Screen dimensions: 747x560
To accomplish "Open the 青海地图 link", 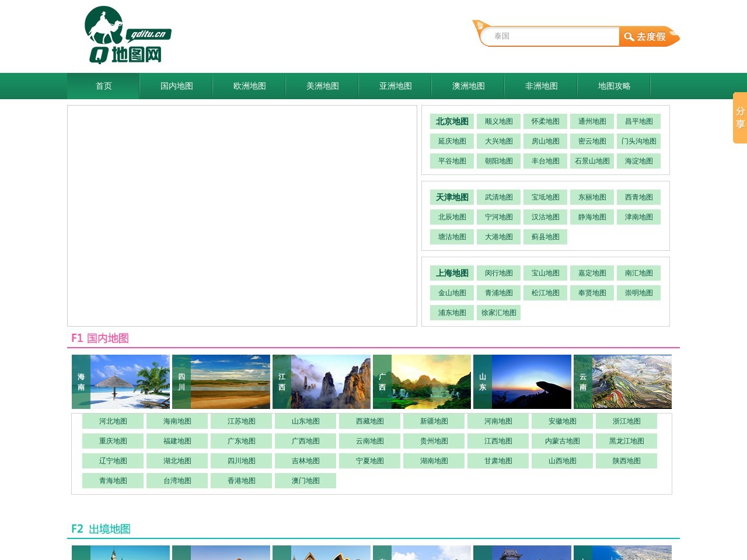I will pyautogui.click(x=113, y=481).
